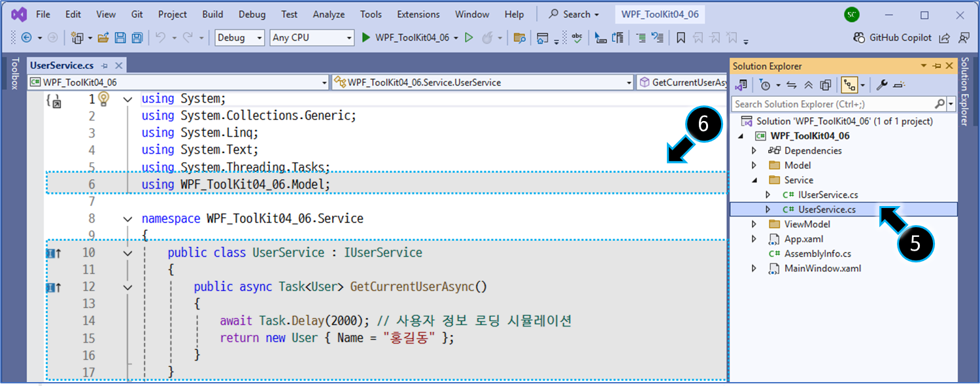Expand the ViewModel folder
The width and height of the screenshot is (980, 386).
pyautogui.click(x=754, y=224)
